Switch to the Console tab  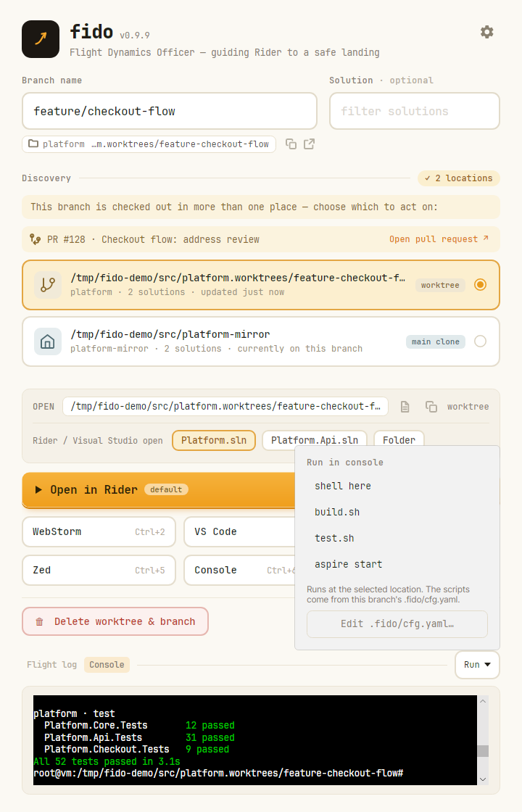(x=107, y=664)
